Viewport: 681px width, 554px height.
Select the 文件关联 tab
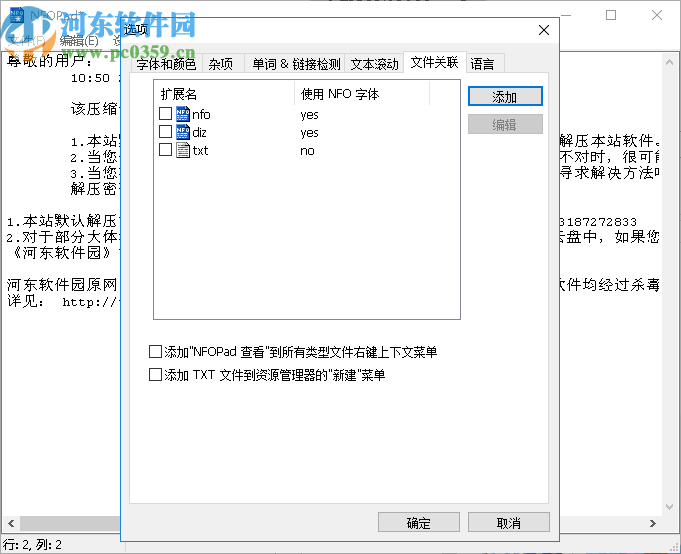click(x=434, y=63)
